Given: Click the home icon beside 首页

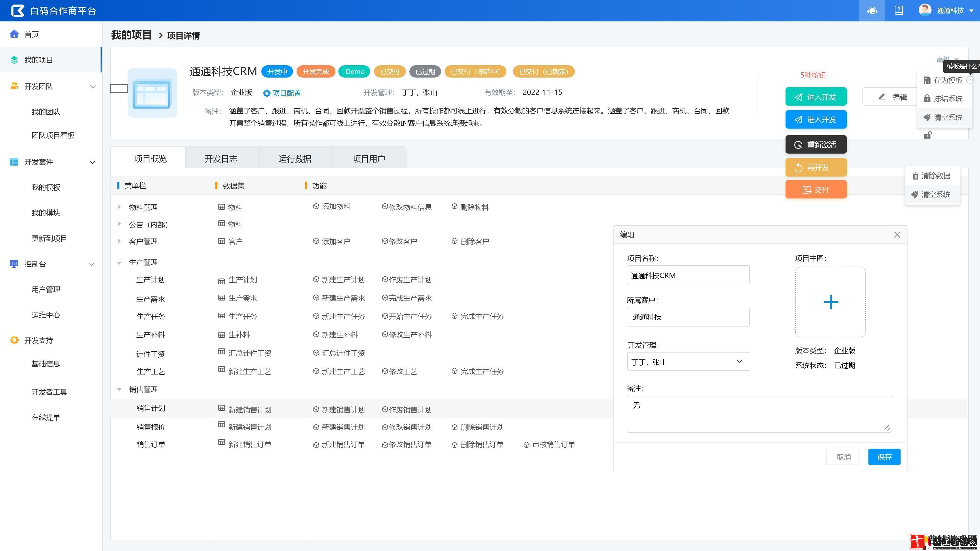Looking at the screenshot, I should pos(14,34).
